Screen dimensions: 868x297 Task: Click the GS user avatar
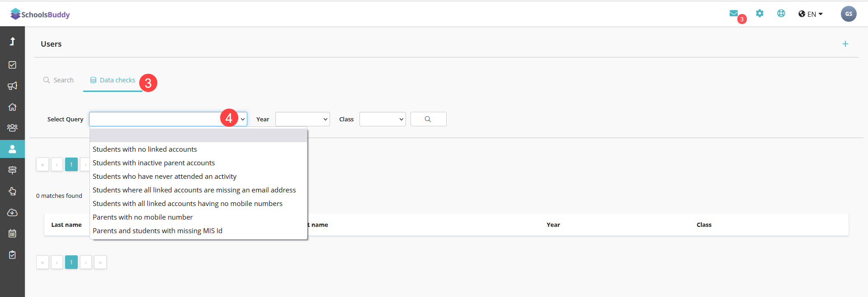tap(849, 14)
